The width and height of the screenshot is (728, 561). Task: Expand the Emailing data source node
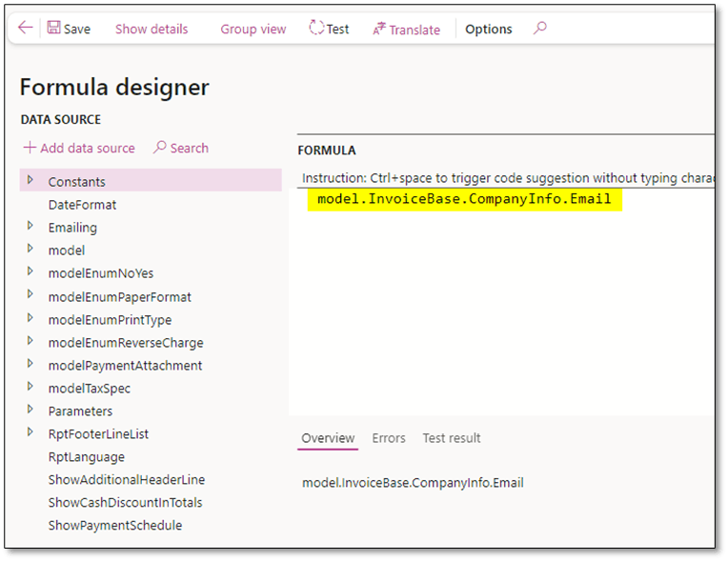click(30, 227)
